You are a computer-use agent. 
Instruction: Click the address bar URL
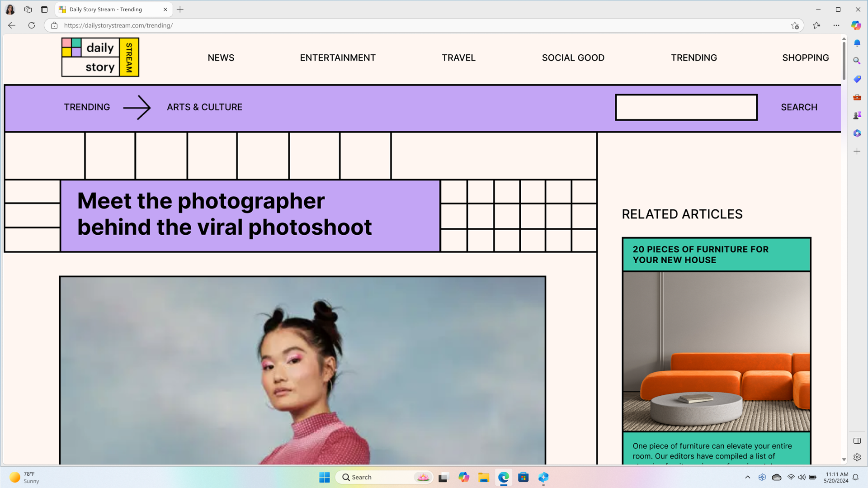(x=118, y=25)
